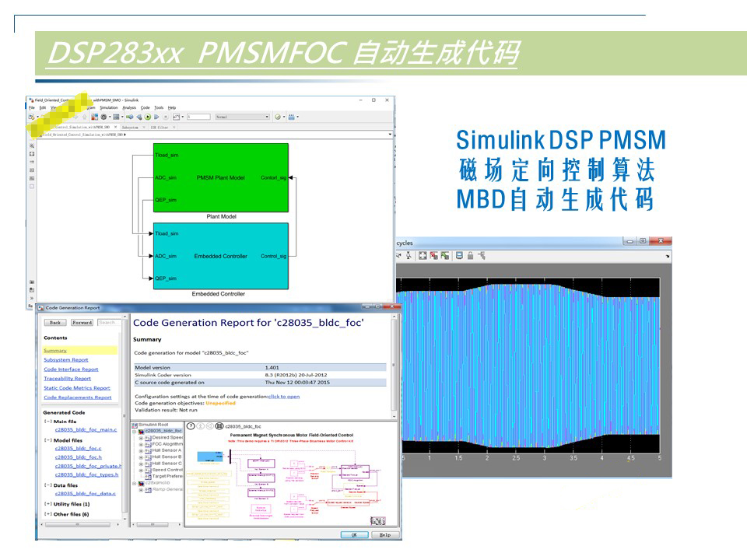Open the Help menu in Simulink
The image size is (747, 560).
[172, 107]
